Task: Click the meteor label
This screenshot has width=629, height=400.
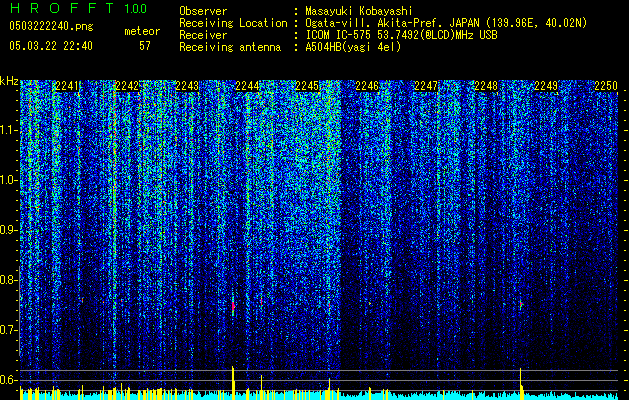Action: coord(142,31)
